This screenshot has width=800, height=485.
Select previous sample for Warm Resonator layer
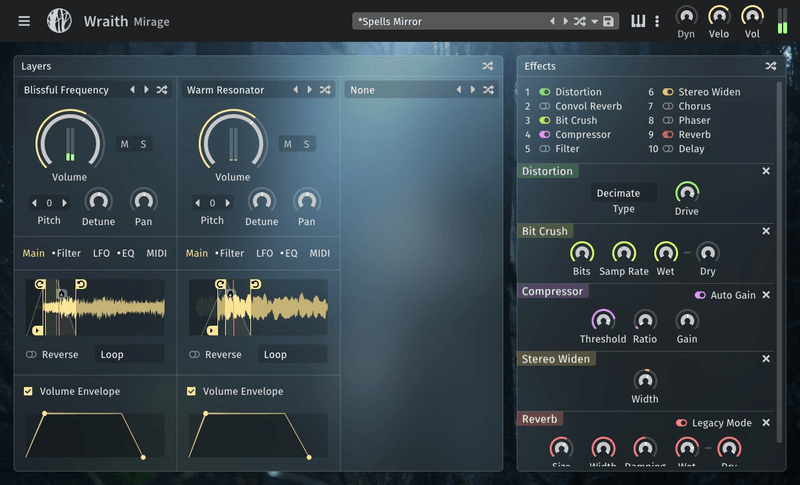coord(296,90)
